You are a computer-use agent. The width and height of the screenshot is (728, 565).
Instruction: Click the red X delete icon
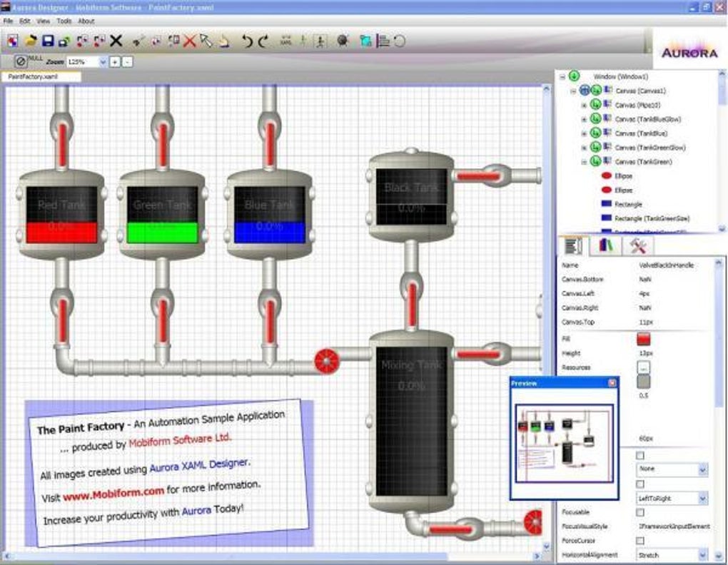189,41
